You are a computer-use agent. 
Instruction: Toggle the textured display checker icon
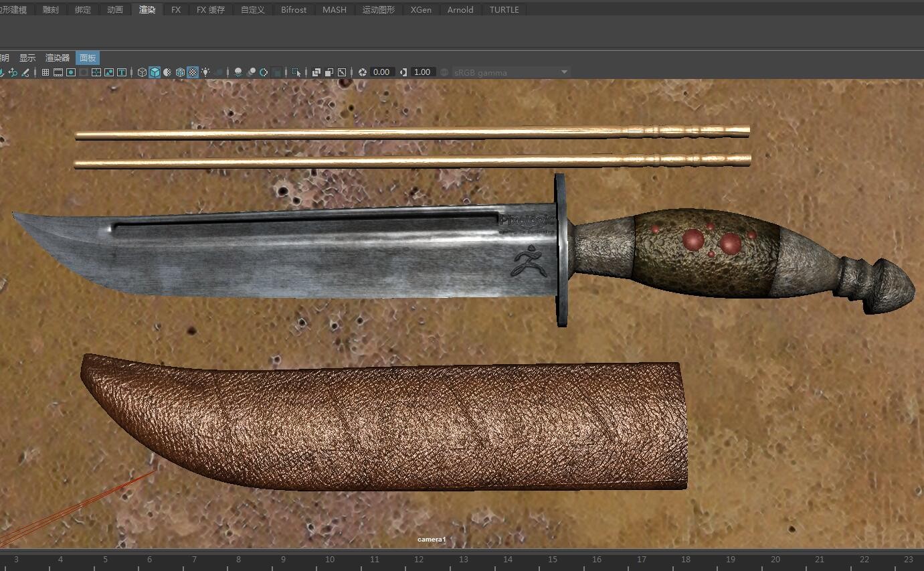click(x=193, y=72)
